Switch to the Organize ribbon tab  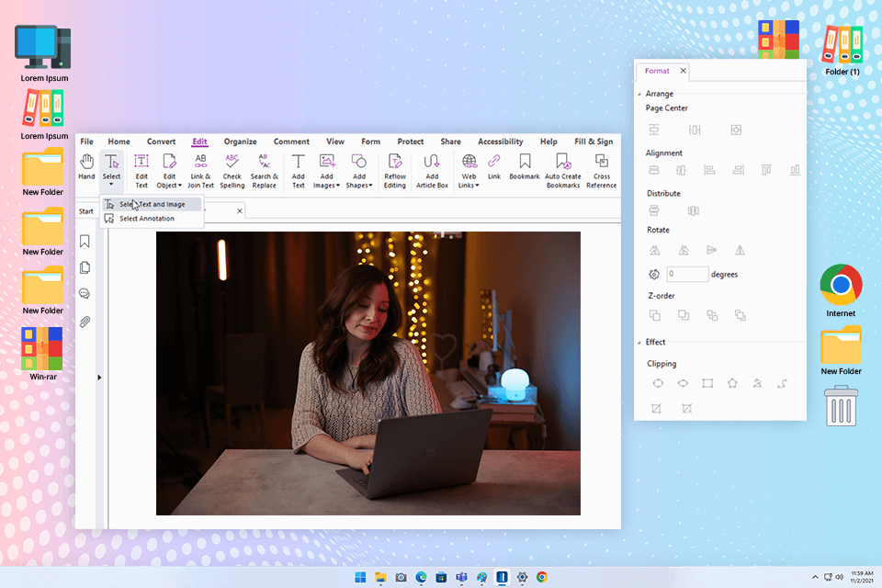pyautogui.click(x=240, y=141)
